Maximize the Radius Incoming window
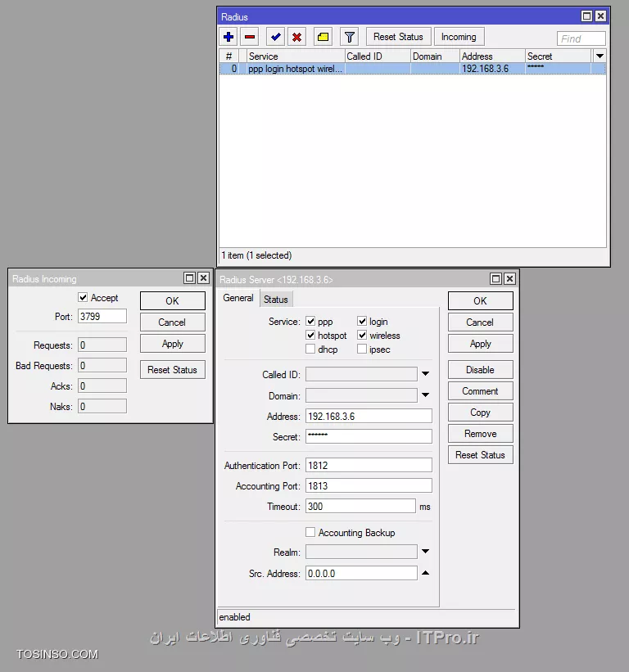Screen dimensions: 629x672 click(x=189, y=278)
